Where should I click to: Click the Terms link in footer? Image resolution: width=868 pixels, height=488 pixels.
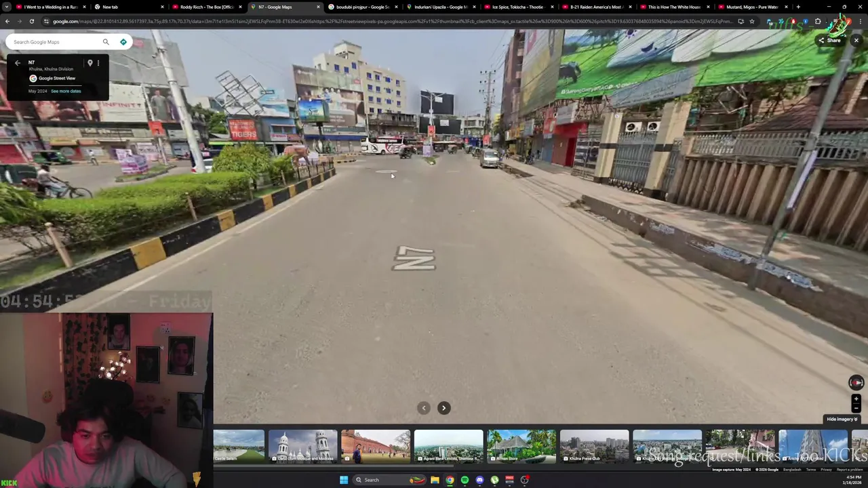[x=811, y=470]
